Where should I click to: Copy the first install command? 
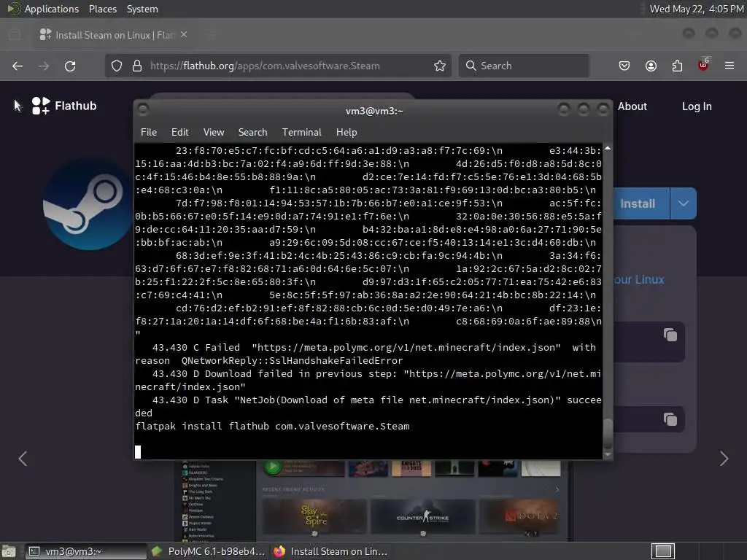[x=670, y=335]
